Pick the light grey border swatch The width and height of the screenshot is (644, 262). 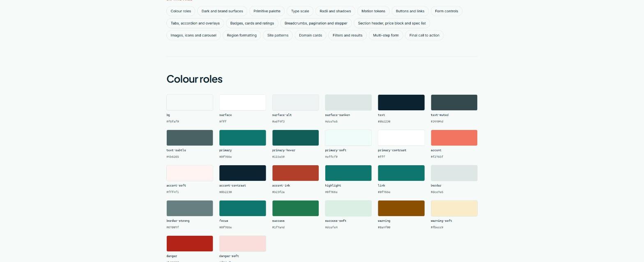[454, 173]
